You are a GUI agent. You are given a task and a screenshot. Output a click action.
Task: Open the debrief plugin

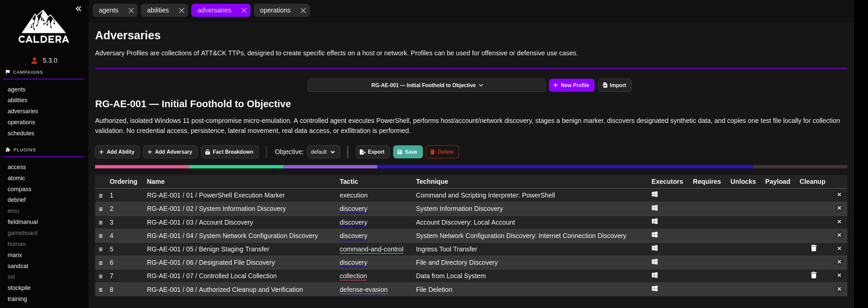(17, 200)
